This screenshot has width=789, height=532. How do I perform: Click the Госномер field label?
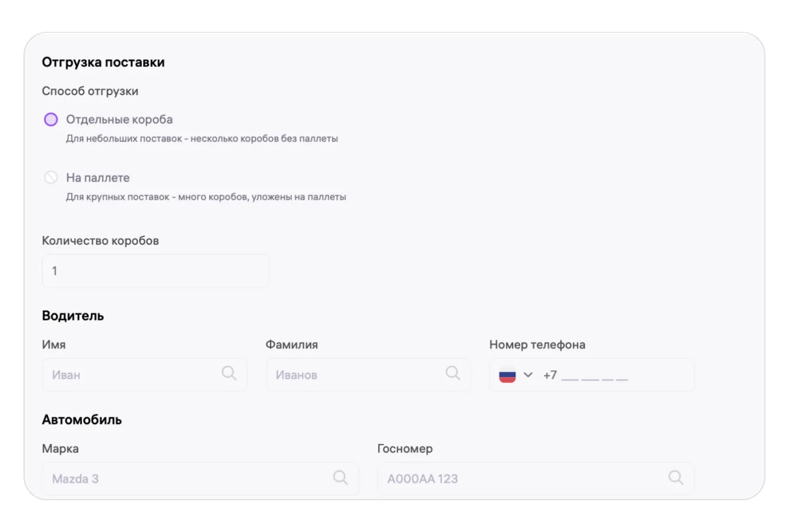click(x=405, y=449)
